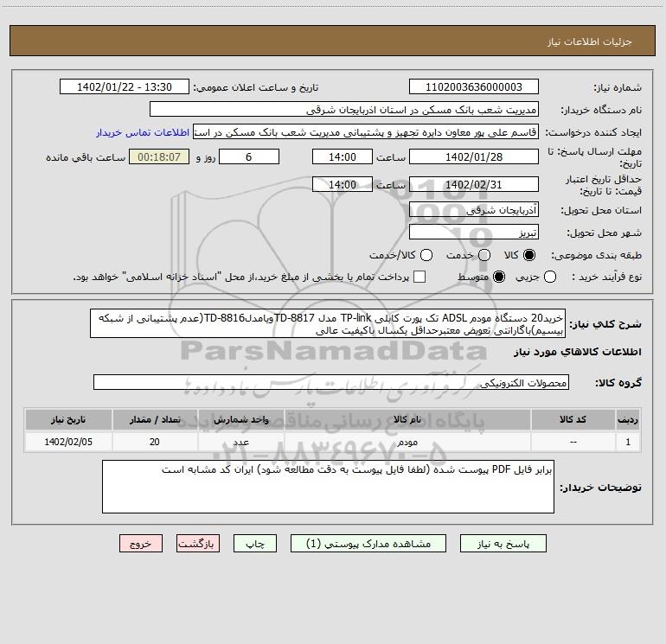Viewport: 666px width, 644px height.
Task: Click the delivery city field تبریز
Action: click(x=474, y=233)
